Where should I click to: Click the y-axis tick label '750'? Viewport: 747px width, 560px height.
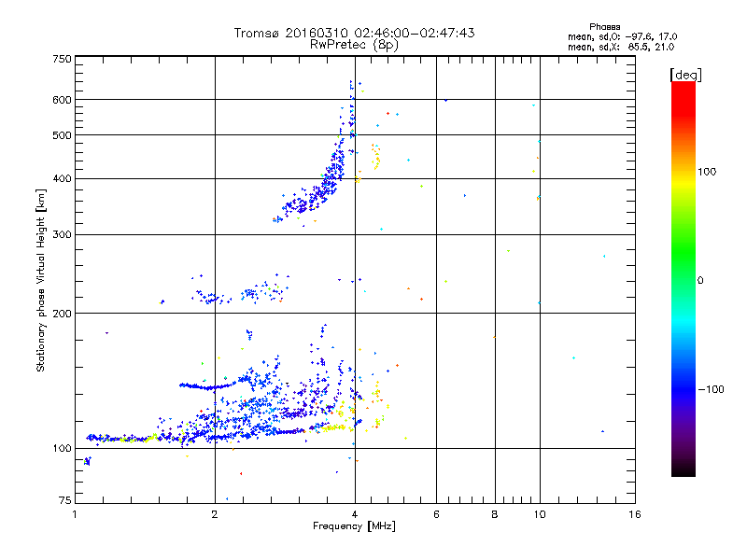(63, 59)
